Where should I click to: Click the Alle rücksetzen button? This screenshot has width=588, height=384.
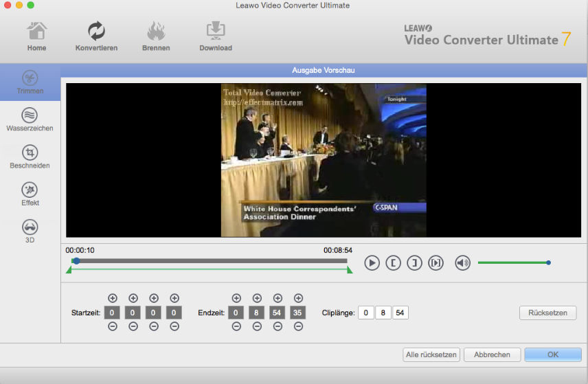(x=431, y=354)
